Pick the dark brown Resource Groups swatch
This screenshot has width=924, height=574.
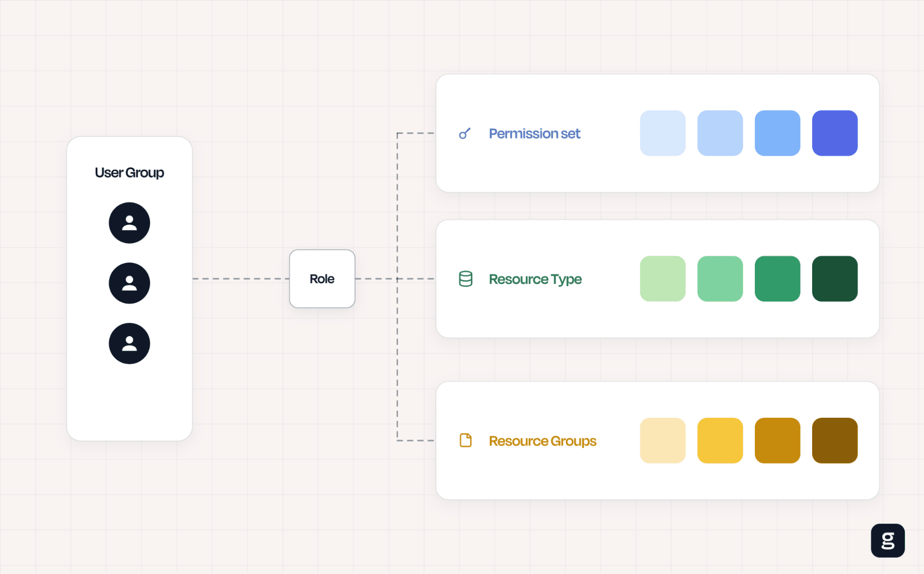click(835, 440)
